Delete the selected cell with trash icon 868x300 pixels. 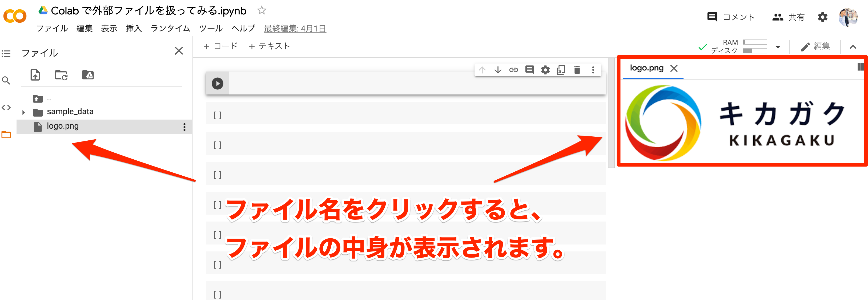click(577, 70)
